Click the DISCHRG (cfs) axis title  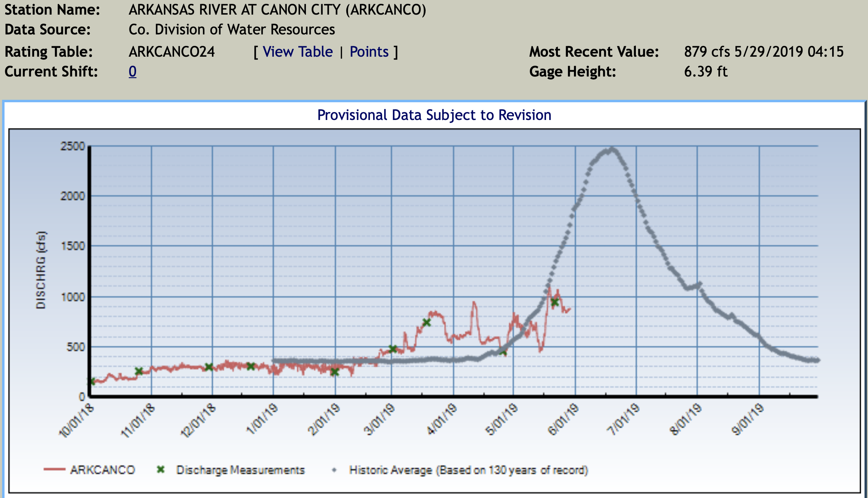pyautogui.click(x=41, y=270)
